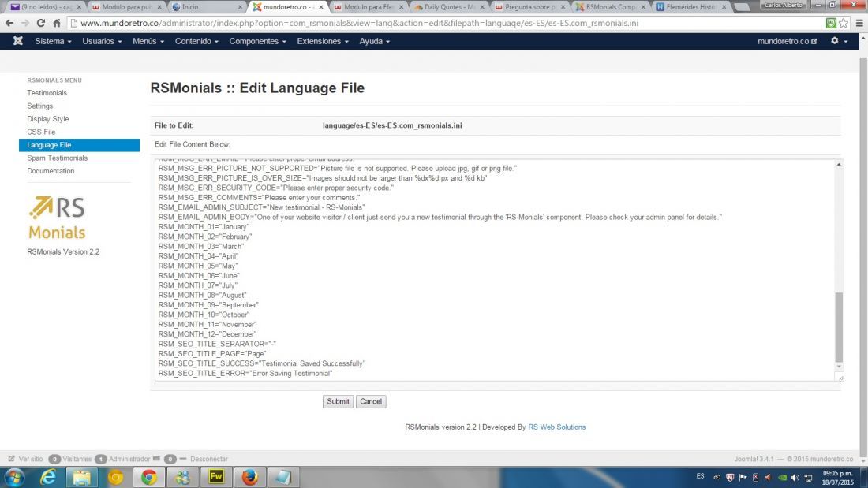The width and height of the screenshot is (868, 488).
Task: Open the Contenido menu
Action: pos(196,41)
